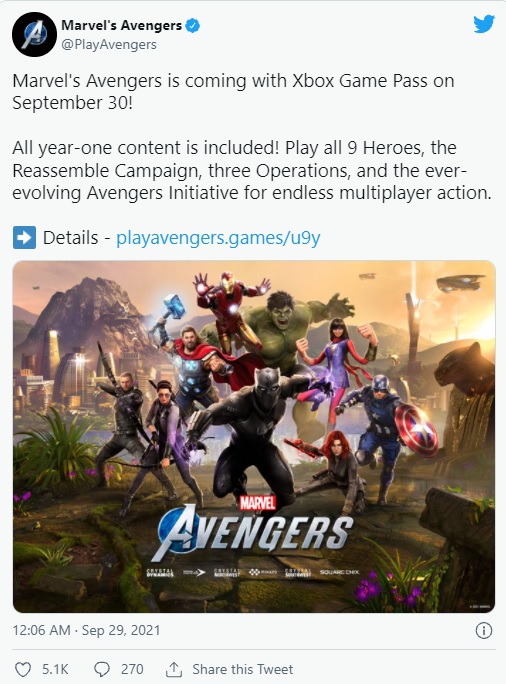506x684 pixels.
Task: Click the 270 replies count
Action: [132, 669]
